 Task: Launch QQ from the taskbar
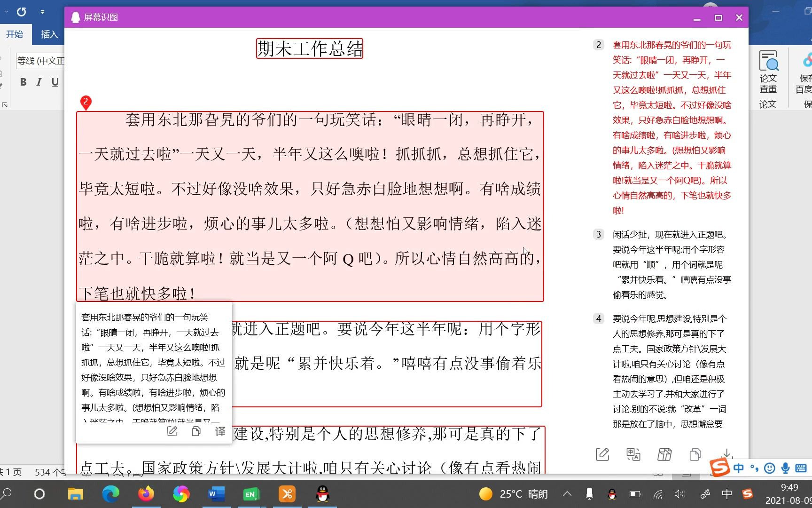[322, 494]
